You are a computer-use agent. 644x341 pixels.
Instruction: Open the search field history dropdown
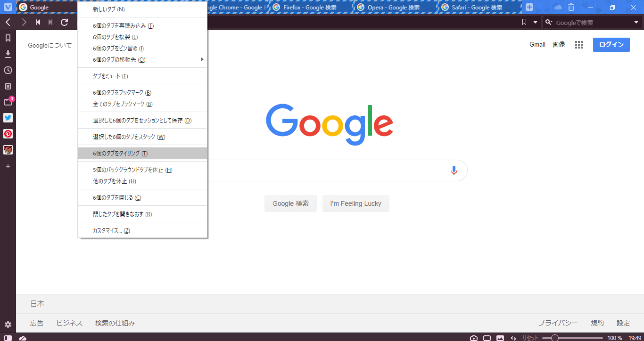636,22
